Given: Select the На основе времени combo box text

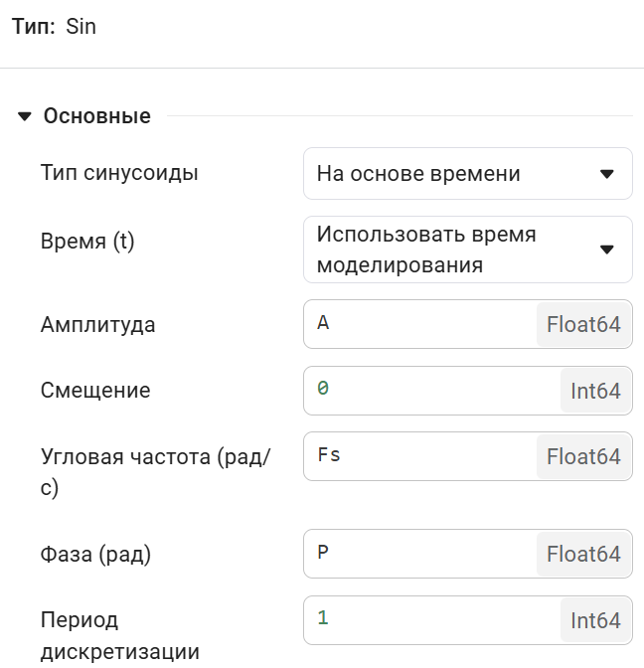Looking at the screenshot, I should (x=418, y=174).
